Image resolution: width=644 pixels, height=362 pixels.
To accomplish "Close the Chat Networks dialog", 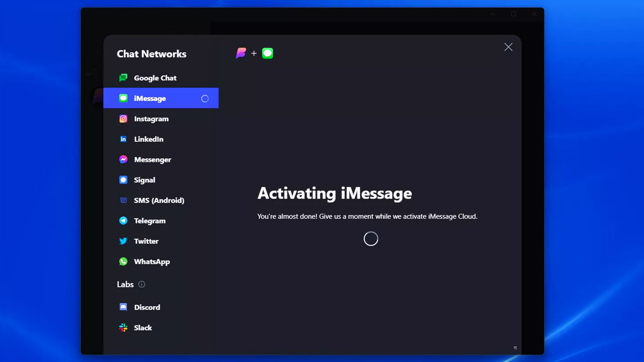I will click(x=508, y=47).
